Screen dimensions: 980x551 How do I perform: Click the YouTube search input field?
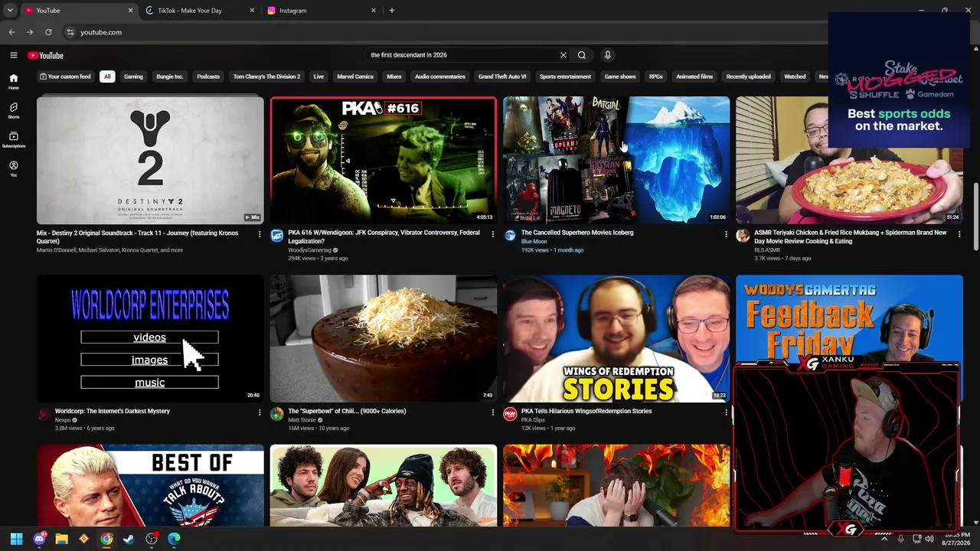462,55
